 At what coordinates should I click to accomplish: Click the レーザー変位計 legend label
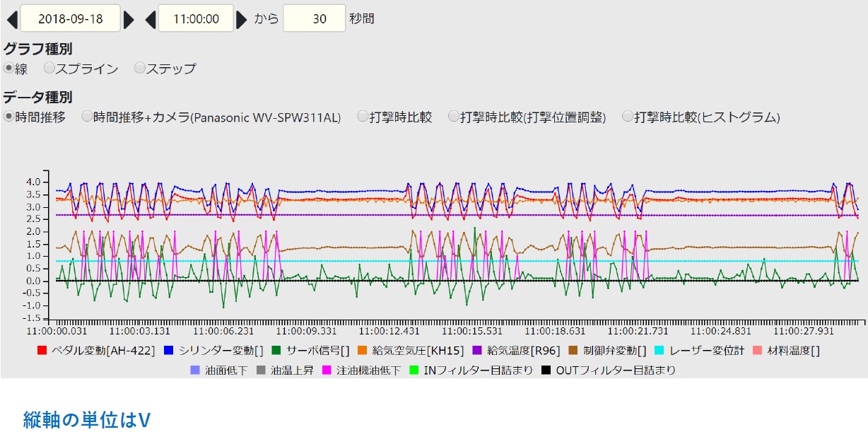[x=707, y=350]
